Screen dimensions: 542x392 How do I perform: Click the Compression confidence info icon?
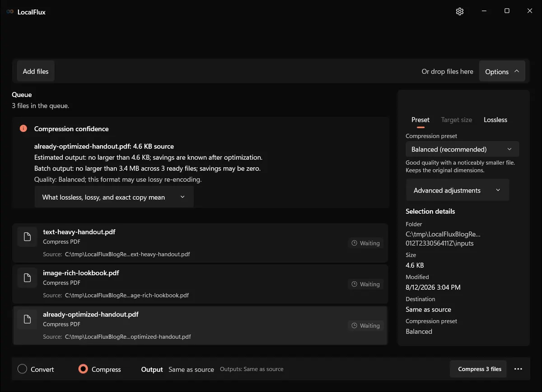pyautogui.click(x=23, y=129)
